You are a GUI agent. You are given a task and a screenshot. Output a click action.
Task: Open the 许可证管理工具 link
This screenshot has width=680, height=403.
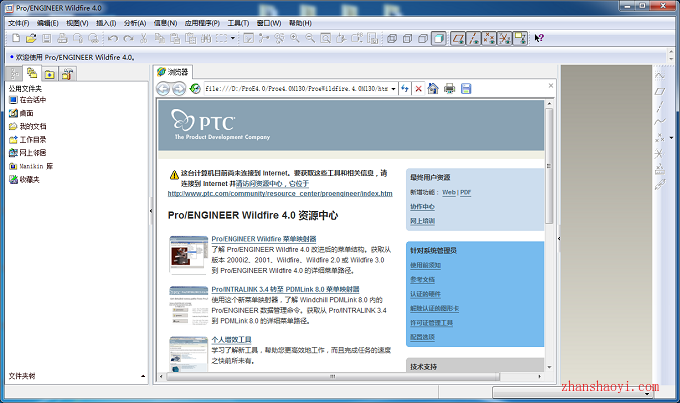pos(432,323)
